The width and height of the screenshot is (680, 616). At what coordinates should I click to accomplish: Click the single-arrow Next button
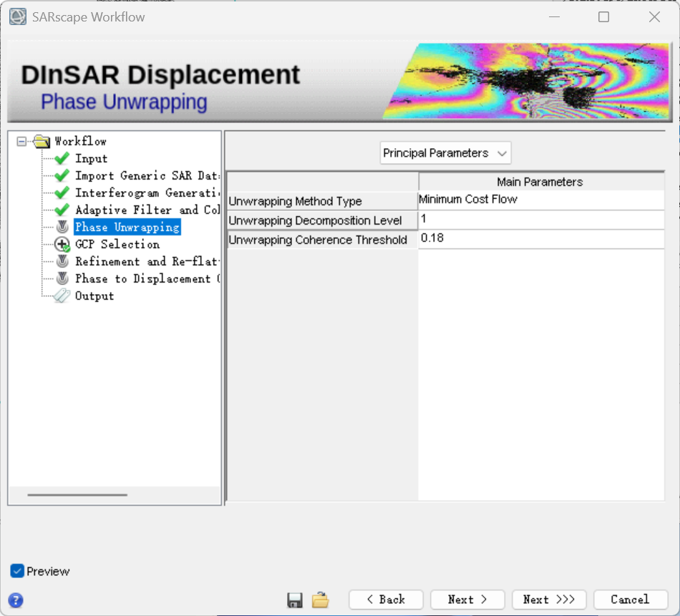click(467, 600)
